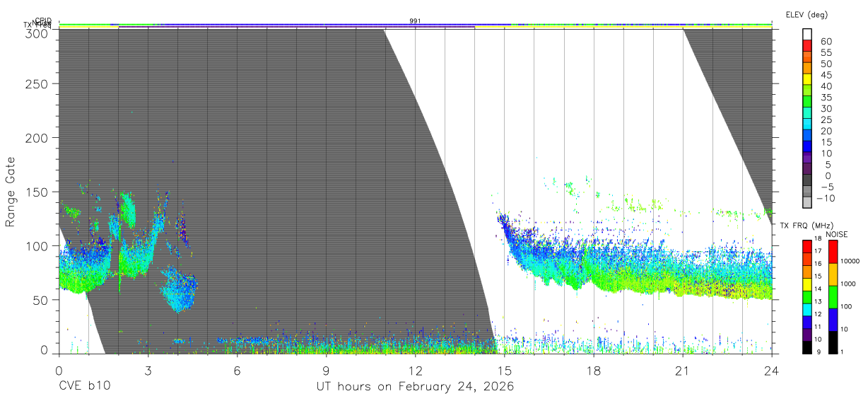Select the '45' label on ELEV colorbar

(826, 75)
